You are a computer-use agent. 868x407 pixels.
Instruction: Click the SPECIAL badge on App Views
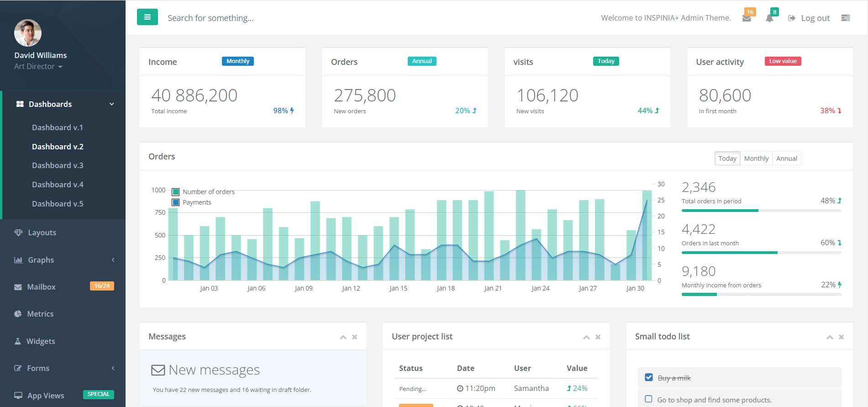(x=98, y=394)
